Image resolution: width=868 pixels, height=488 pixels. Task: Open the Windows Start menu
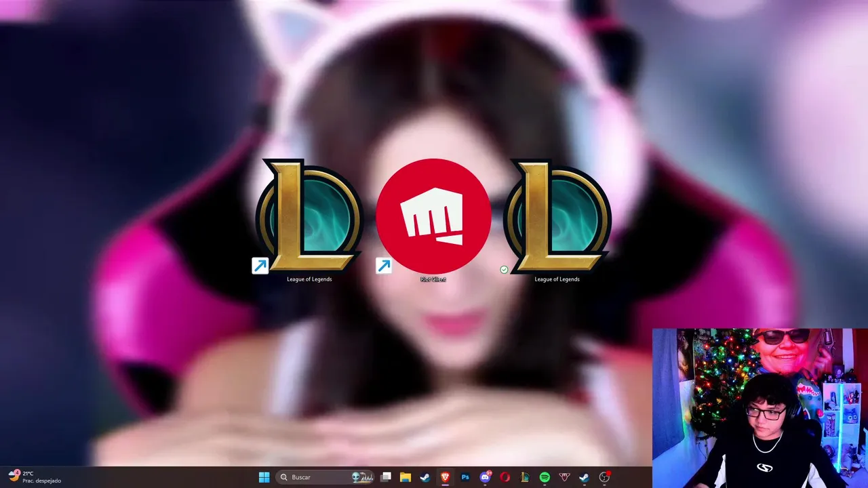tap(264, 477)
